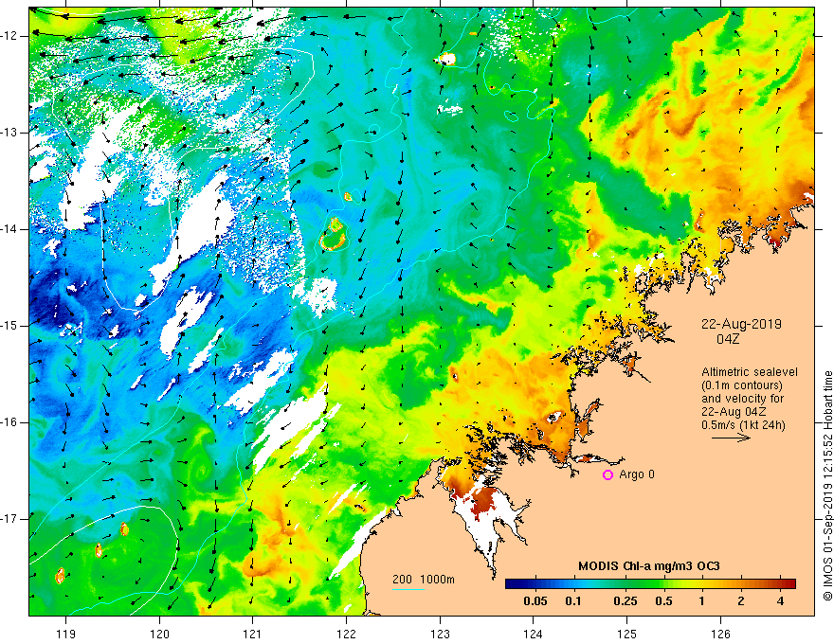Image resolution: width=834 pixels, height=644 pixels.
Task: Click colorbar label 0.05
Action: point(535,601)
